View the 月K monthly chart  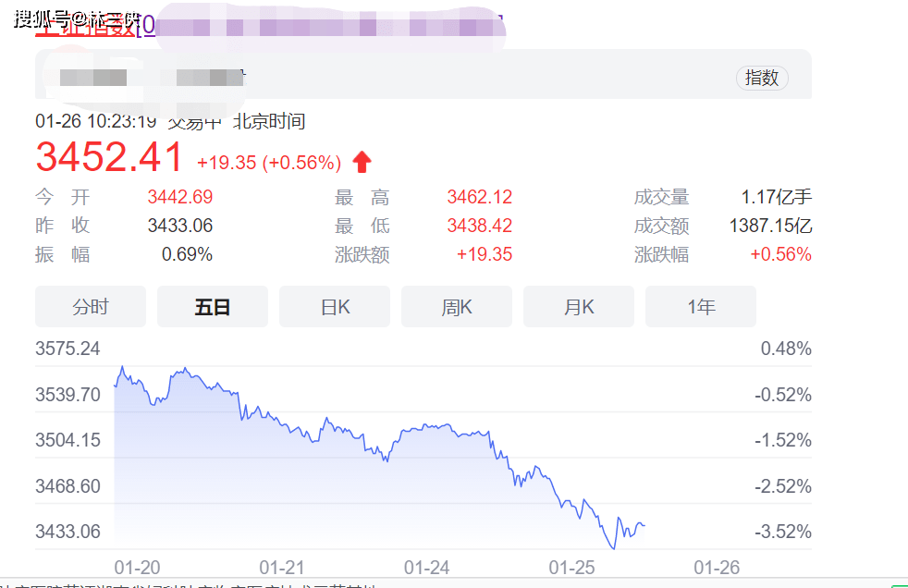pos(579,307)
